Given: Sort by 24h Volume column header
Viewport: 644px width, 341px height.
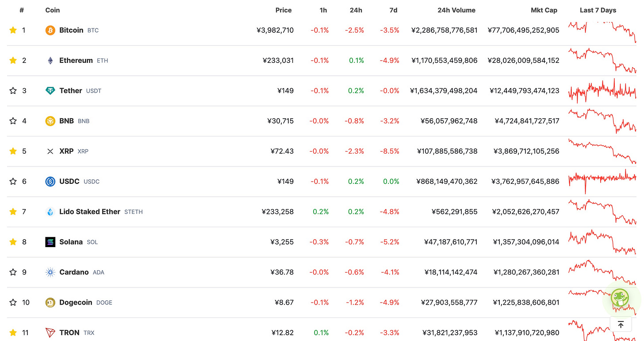Looking at the screenshot, I should [456, 10].
